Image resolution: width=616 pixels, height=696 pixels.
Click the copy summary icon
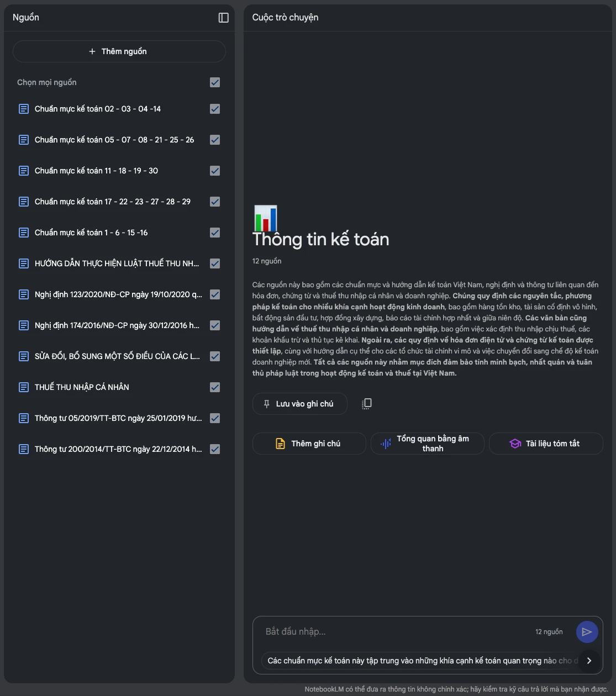pyautogui.click(x=366, y=404)
